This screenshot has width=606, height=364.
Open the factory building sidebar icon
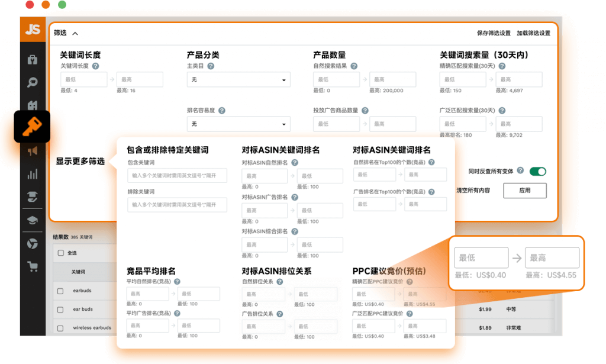33,105
